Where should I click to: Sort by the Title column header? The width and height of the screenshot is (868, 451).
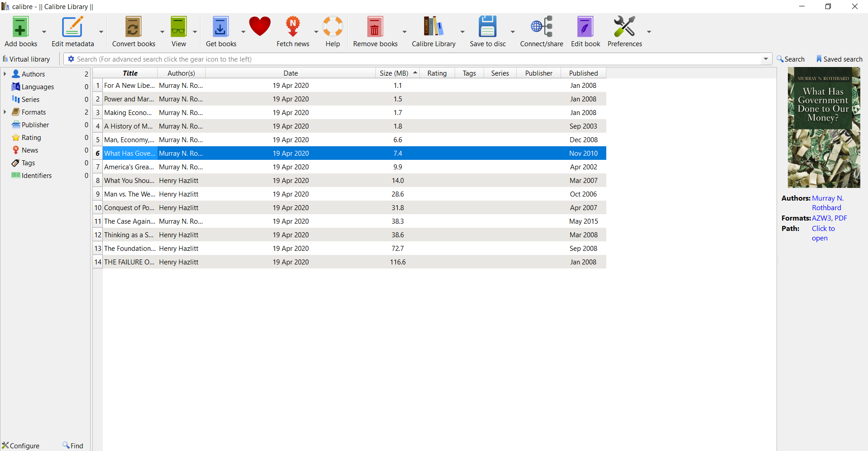pos(130,73)
